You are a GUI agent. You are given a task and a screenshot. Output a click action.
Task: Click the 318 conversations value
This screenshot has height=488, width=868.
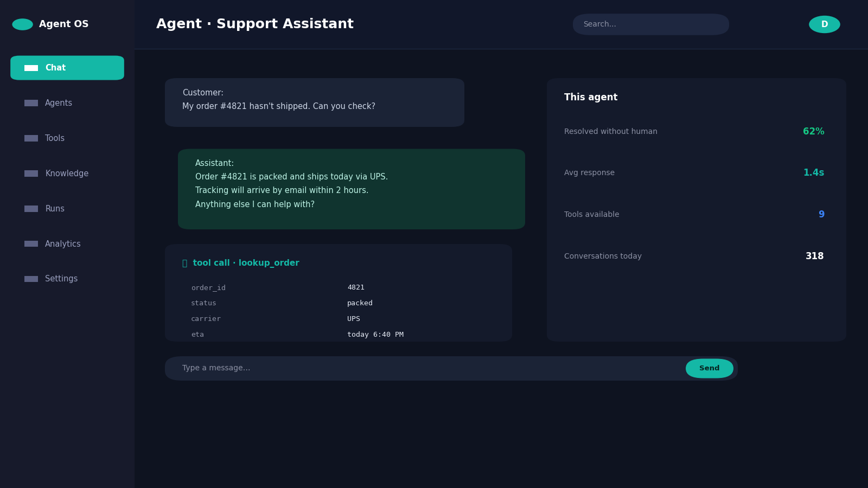[814, 256]
